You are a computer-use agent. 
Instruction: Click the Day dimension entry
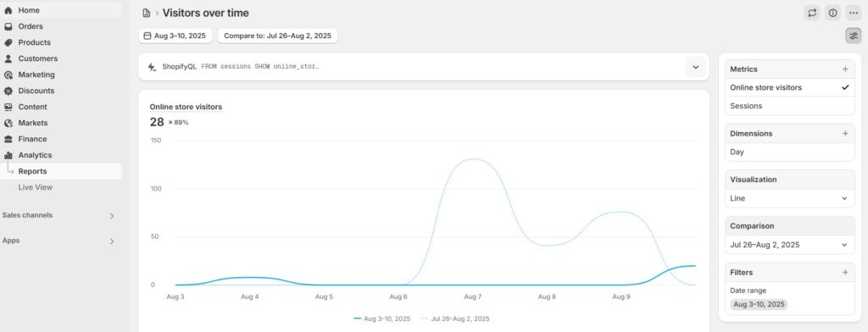coord(790,152)
